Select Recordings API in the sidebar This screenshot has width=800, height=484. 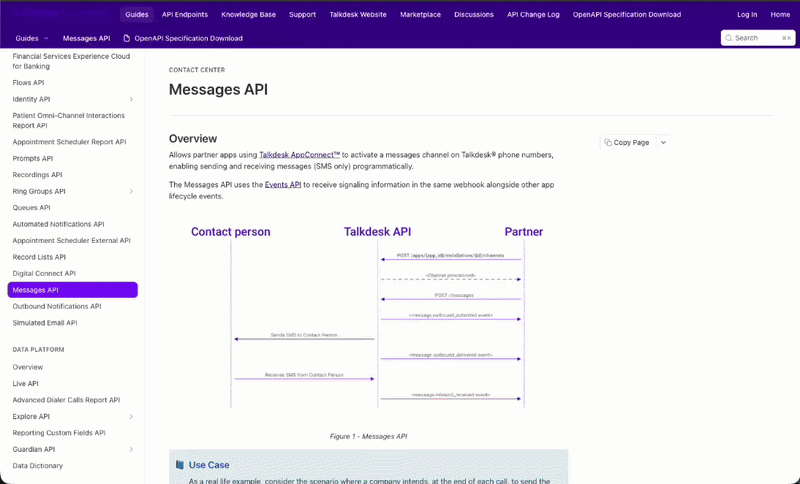(x=37, y=174)
